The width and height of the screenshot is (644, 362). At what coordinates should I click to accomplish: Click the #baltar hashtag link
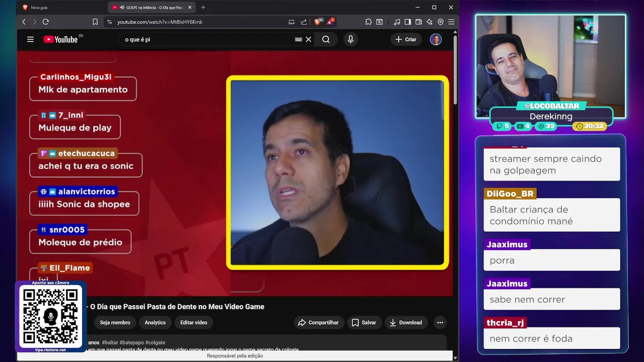coord(110,342)
